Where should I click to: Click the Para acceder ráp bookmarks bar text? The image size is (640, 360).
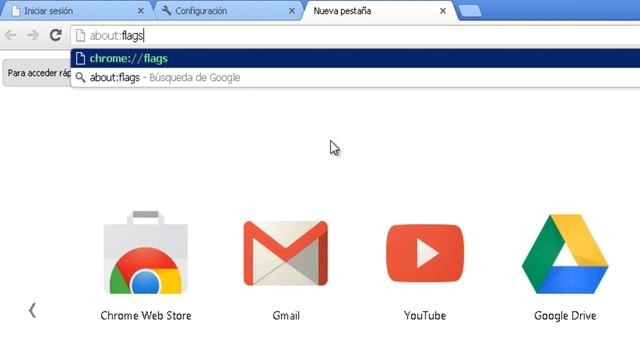39,73
